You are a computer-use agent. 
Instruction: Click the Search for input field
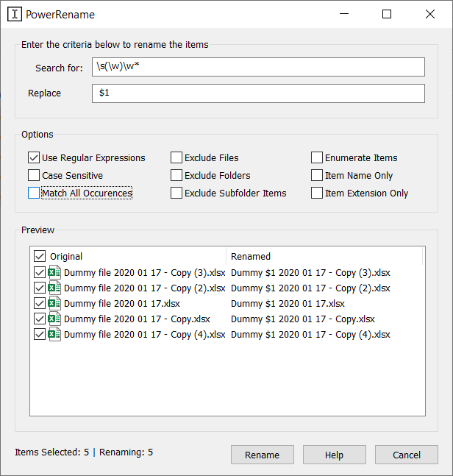258,67
